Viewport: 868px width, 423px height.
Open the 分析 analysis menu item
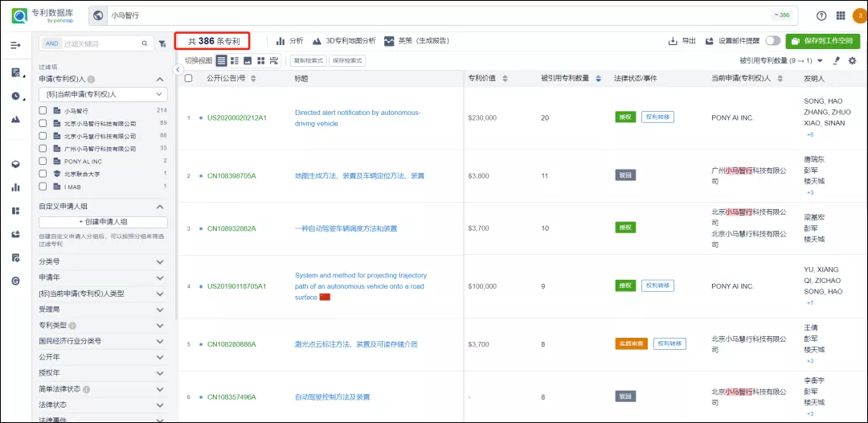point(289,41)
